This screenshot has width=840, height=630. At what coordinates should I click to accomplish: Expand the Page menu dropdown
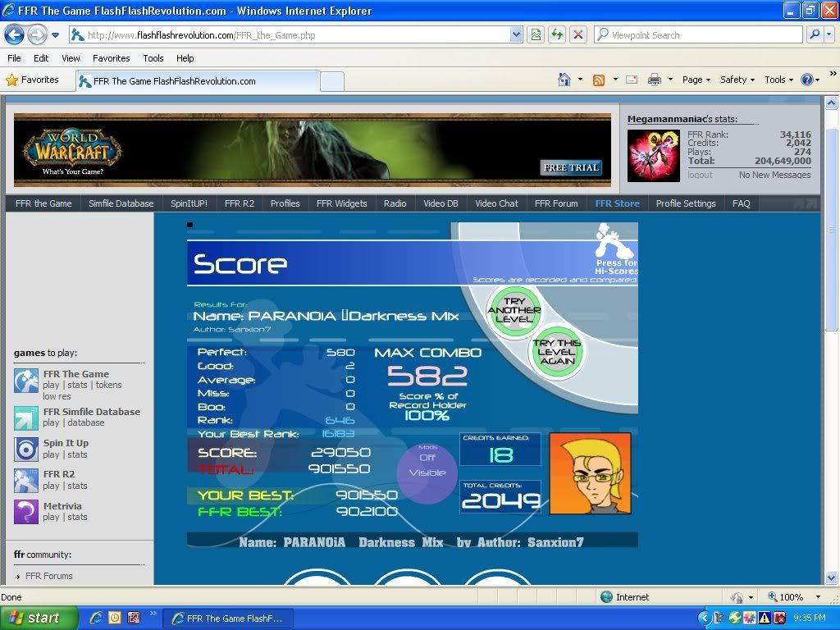[x=696, y=80]
